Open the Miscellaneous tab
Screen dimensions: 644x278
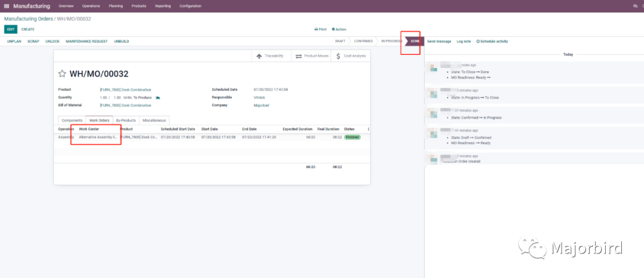pos(154,120)
